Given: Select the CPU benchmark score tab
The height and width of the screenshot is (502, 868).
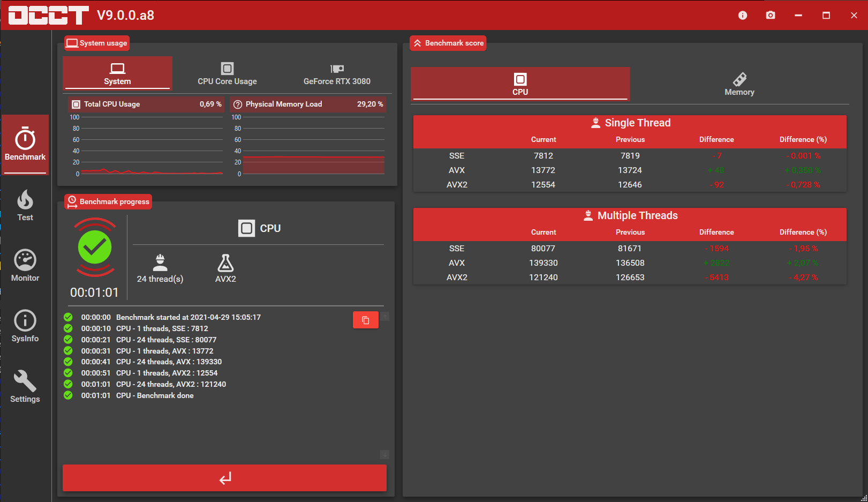Looking at the screenshot, I should tap(520, 84).
